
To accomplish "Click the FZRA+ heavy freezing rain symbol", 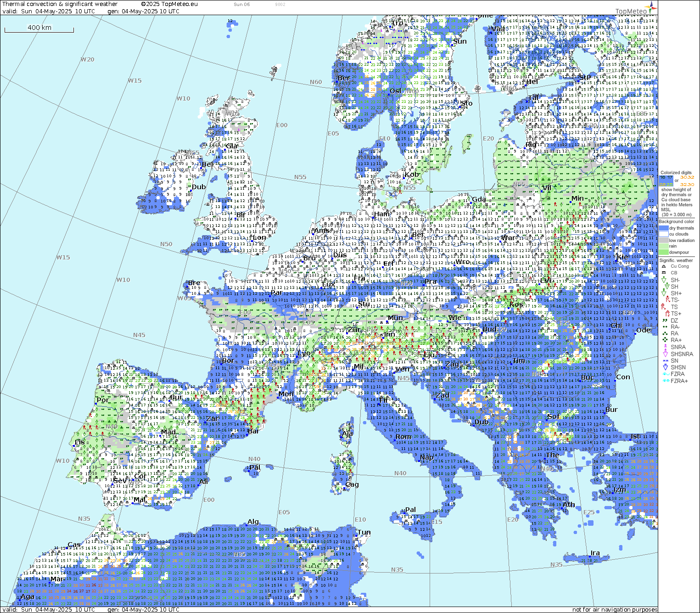I will coord(666,381).
